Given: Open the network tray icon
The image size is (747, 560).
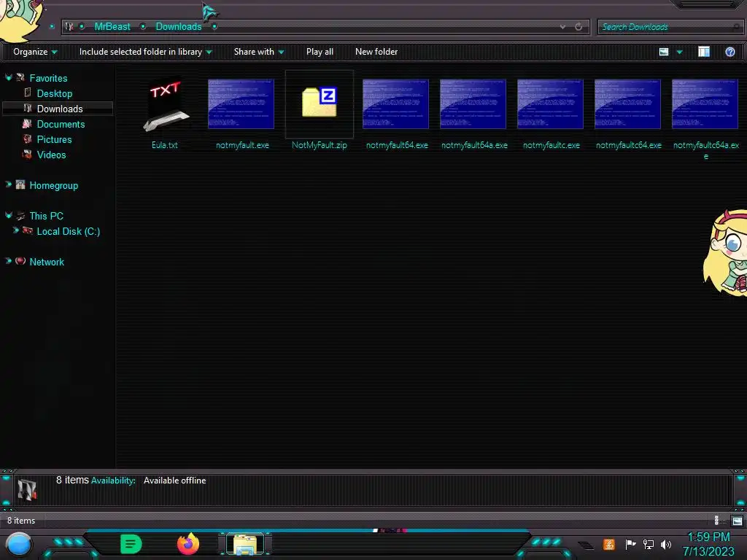Looking at the screenshot, I should (648, 544).
